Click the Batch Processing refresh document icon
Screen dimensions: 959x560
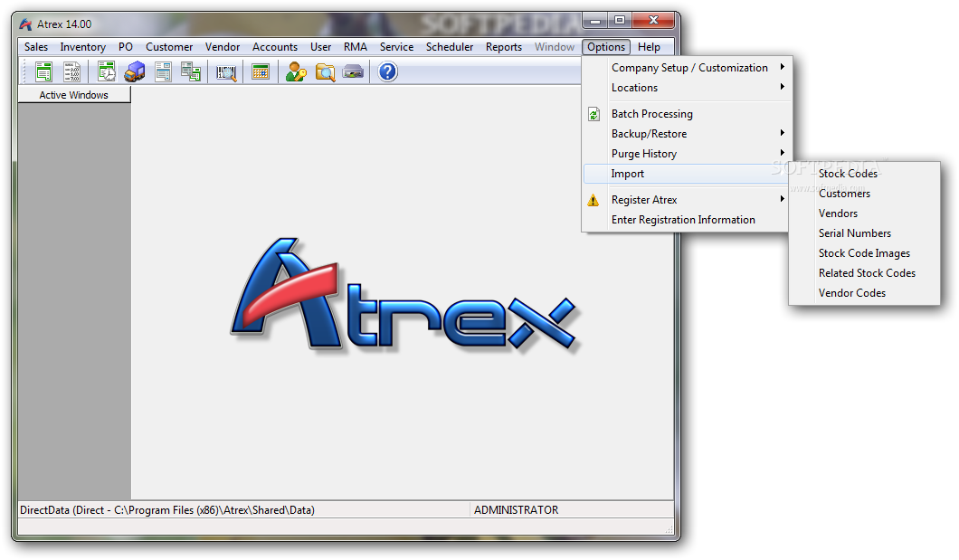pyautogui.click(x=593, y=114)
